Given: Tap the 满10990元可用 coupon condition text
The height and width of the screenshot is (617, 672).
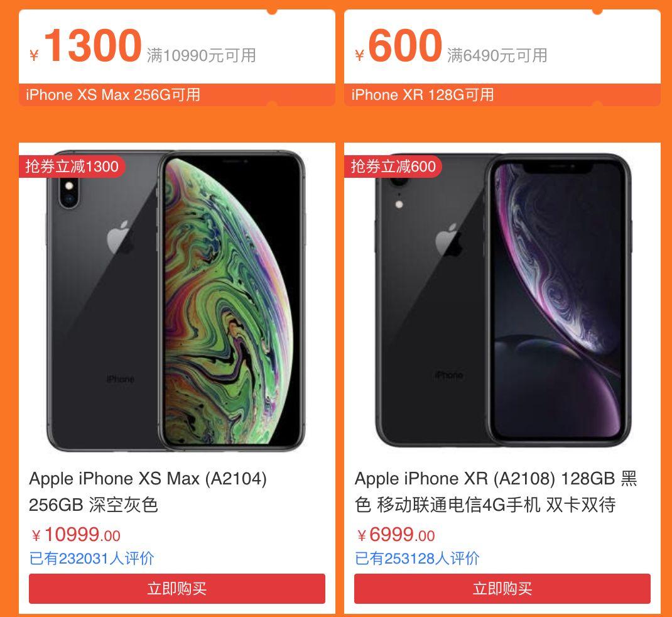Looking at the screenshot, I should click(202, 55).
